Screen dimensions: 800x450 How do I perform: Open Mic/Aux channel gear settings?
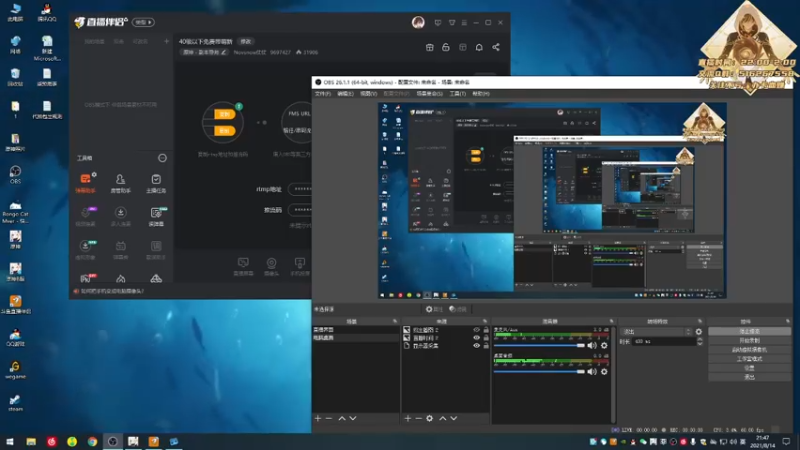click(604, 345)
